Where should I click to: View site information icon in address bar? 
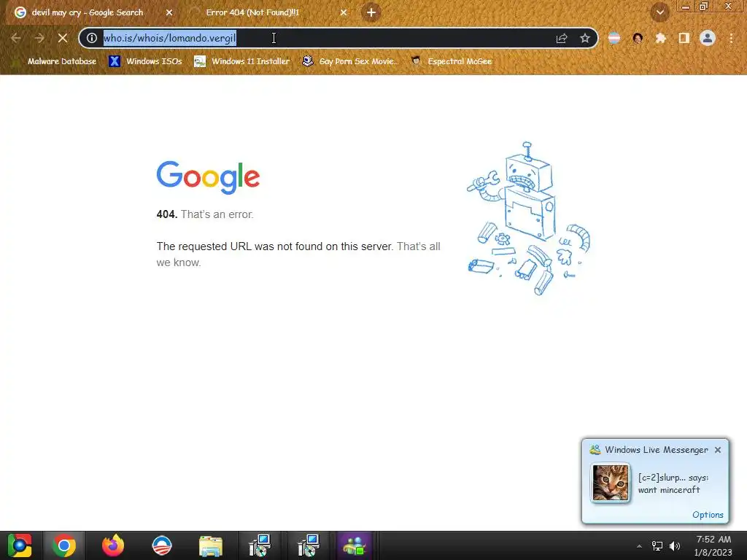pyautogui.click(x=92, y=38)
